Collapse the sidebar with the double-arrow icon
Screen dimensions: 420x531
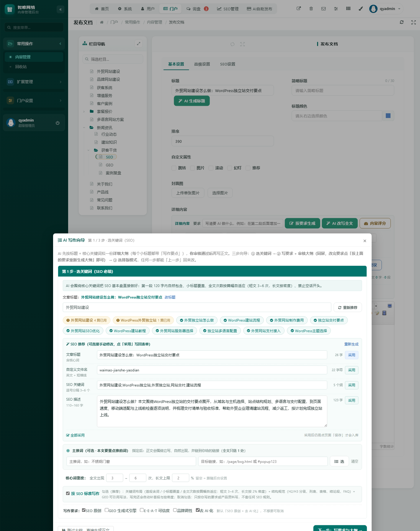click(60, 9)
